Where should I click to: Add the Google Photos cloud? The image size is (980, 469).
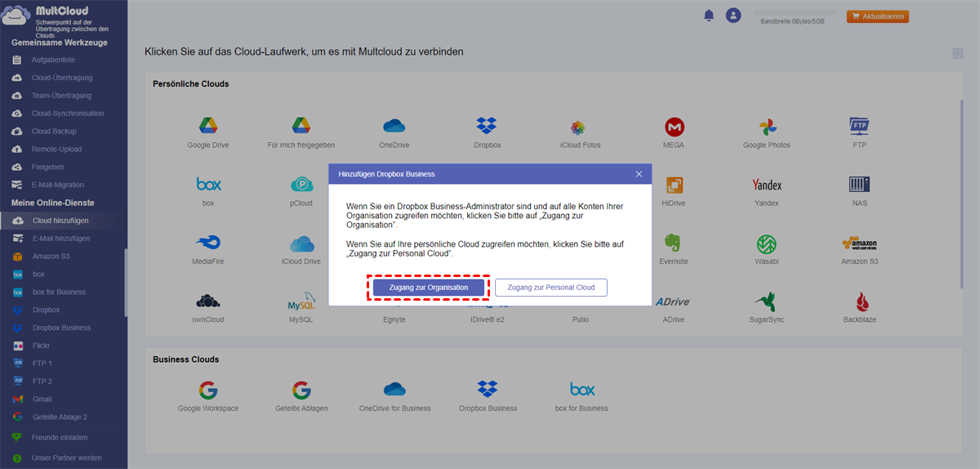pyautogui.click(x=767, y=127)
